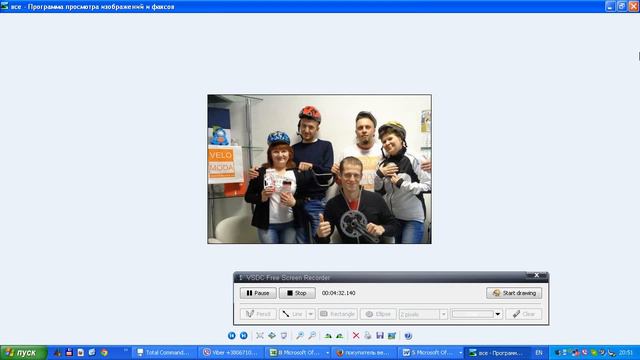
Task: Launch Chrome from the quick launch bar
Action: tap(104, 352)
